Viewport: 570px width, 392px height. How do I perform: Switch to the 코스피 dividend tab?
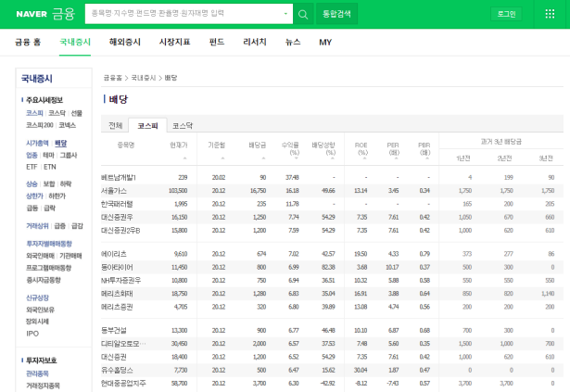point(147,125)
